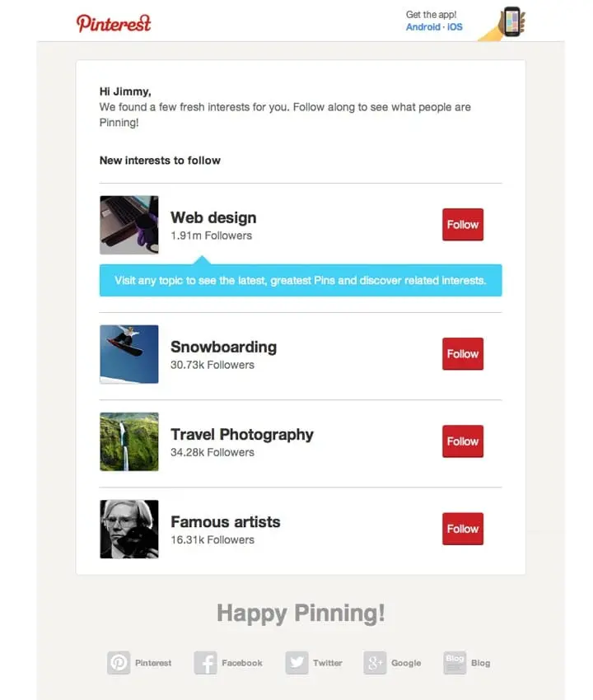Click the Web design laptop thumbnail
The width and height of the screenshot is (593, 700).
(x=128, y=225)
